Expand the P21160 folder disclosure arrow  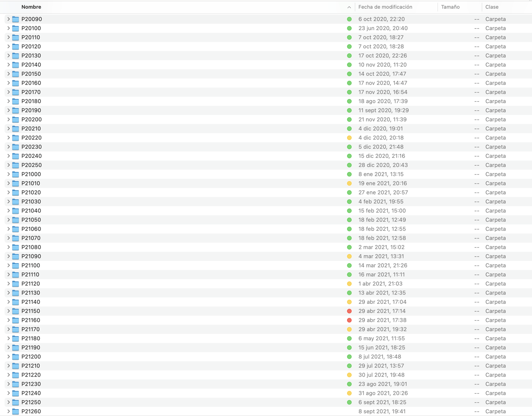[8, 320]
